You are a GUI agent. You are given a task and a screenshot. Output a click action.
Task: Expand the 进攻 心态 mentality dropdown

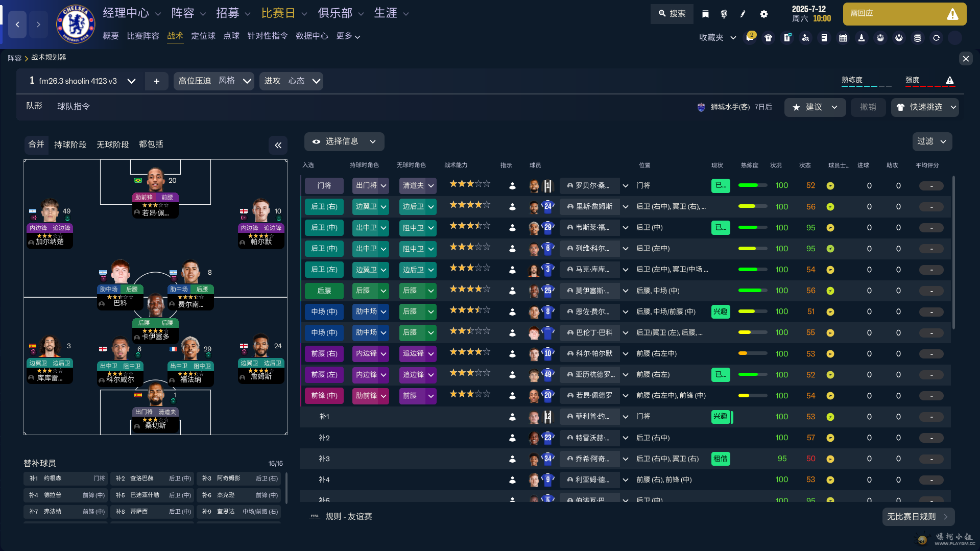[291, 81]
